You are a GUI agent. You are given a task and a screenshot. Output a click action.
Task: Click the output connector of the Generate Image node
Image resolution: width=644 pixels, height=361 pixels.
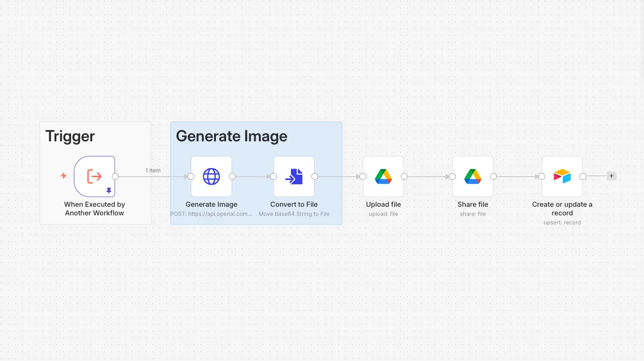click(x=232, y=176)
